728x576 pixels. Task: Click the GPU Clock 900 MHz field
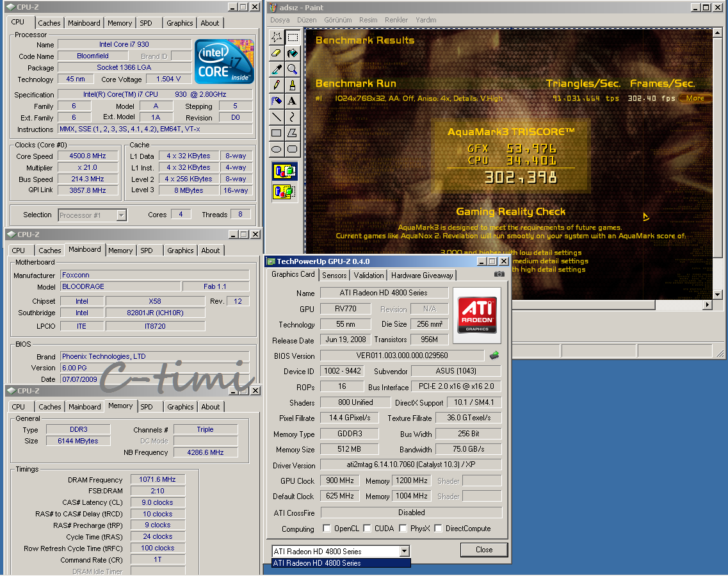coord(340,481)
